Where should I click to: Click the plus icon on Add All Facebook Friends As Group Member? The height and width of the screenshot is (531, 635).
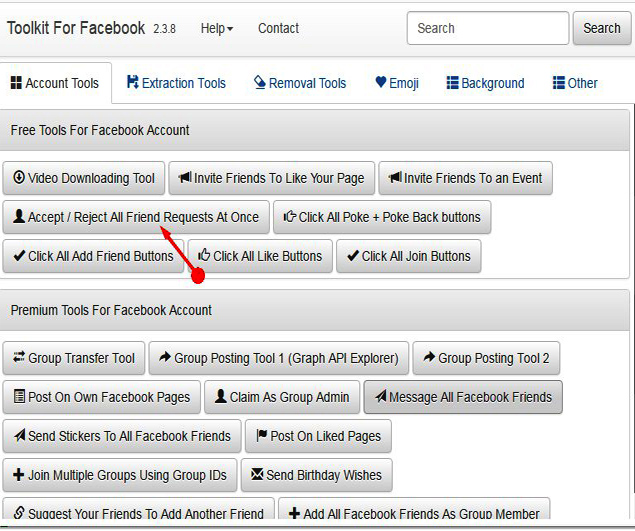point(294,513)
